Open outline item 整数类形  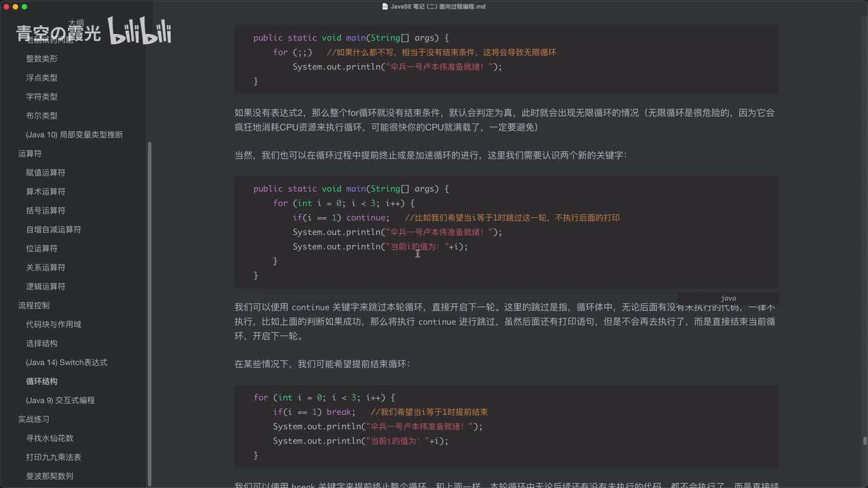(x=41, y=59)
